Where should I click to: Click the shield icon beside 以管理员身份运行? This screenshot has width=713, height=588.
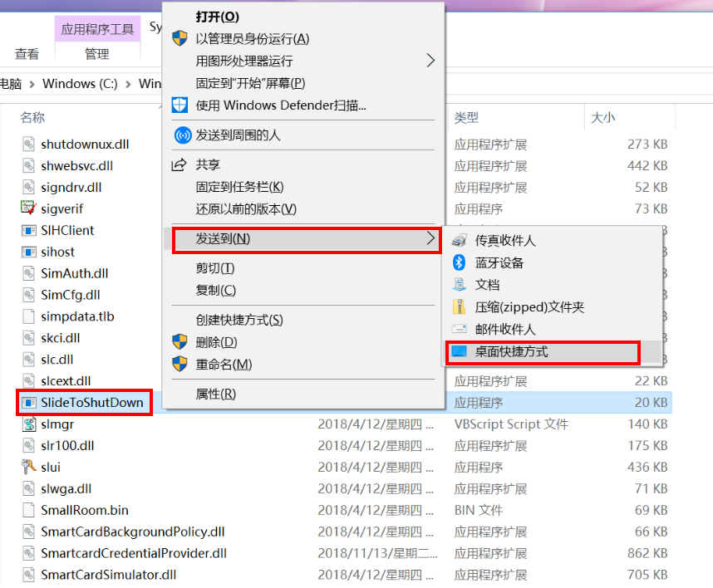[x=179, y=38]
